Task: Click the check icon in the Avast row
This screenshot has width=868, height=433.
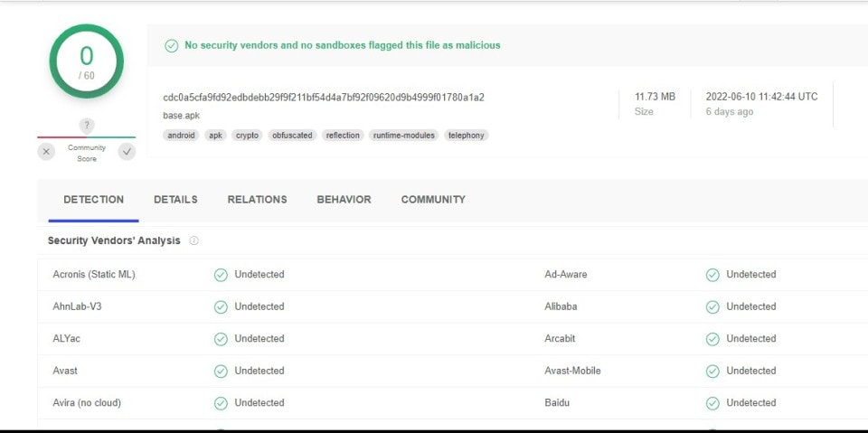Action: (x=221, y=371)
